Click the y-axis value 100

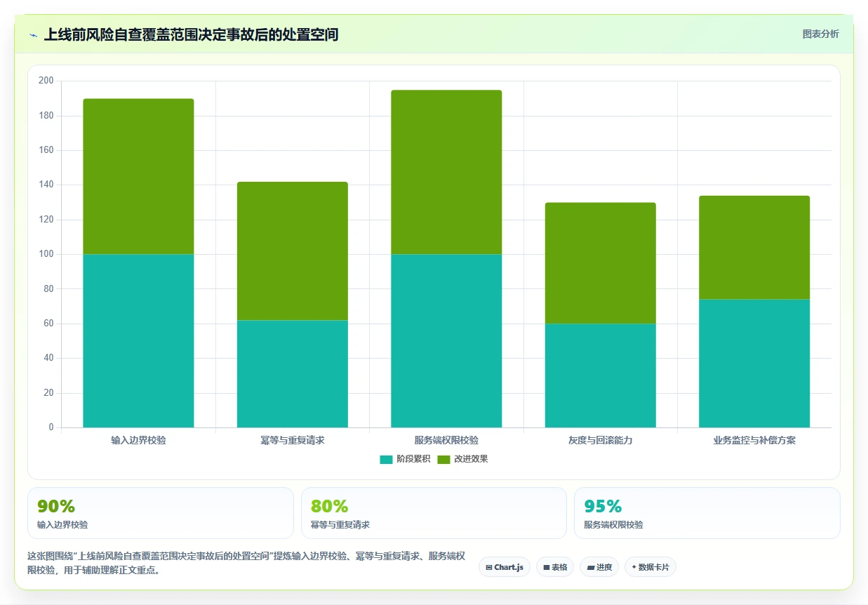click(46, 254)
